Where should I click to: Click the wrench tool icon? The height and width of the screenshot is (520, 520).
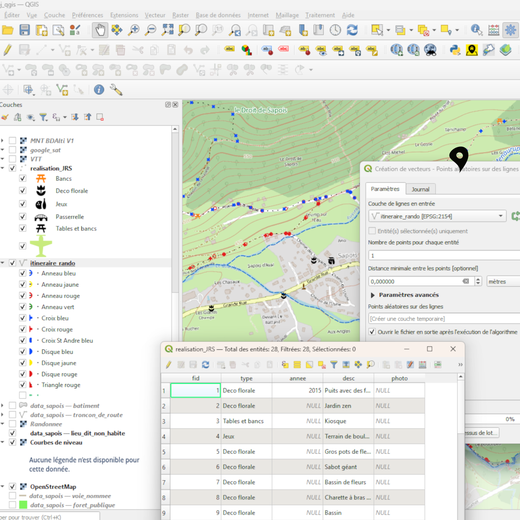[x=116, y=89]
